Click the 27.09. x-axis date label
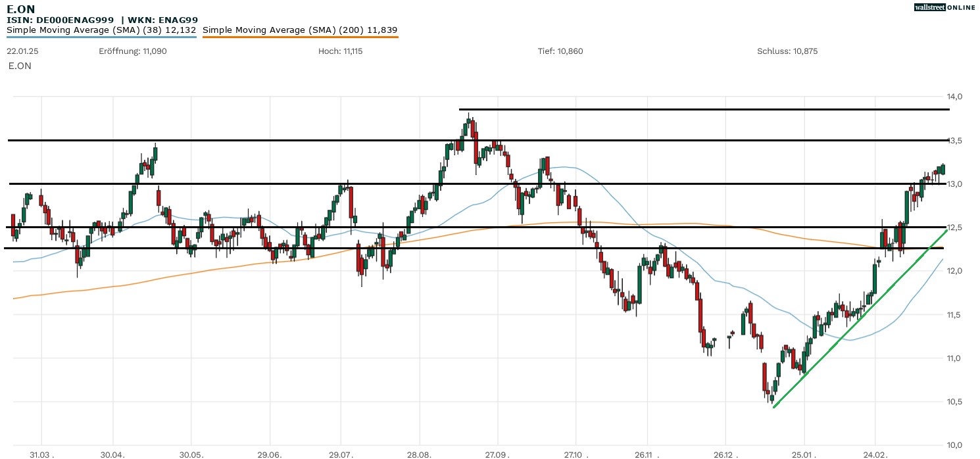The height and width of the screenshot is (459, 980). click(x=498, y=453)
